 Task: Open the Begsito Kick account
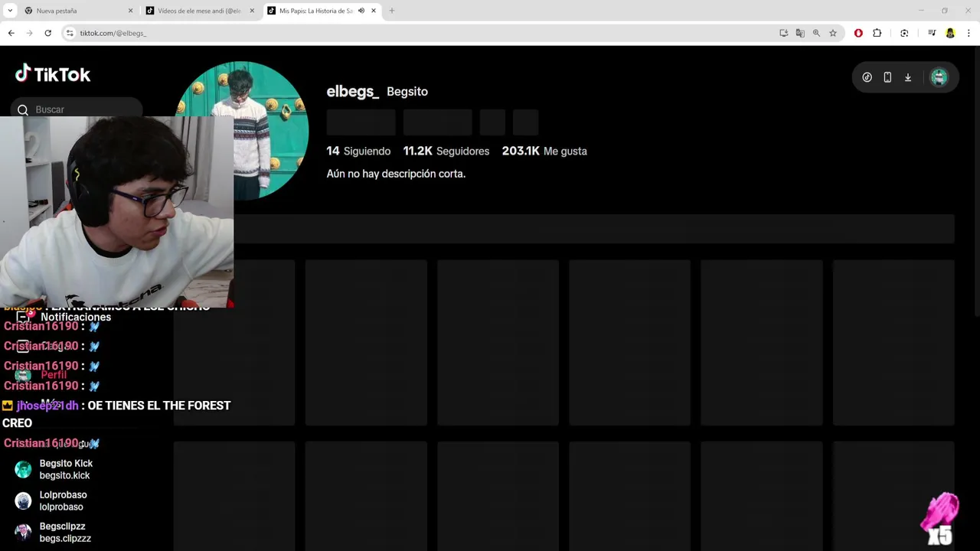point(66,469)
